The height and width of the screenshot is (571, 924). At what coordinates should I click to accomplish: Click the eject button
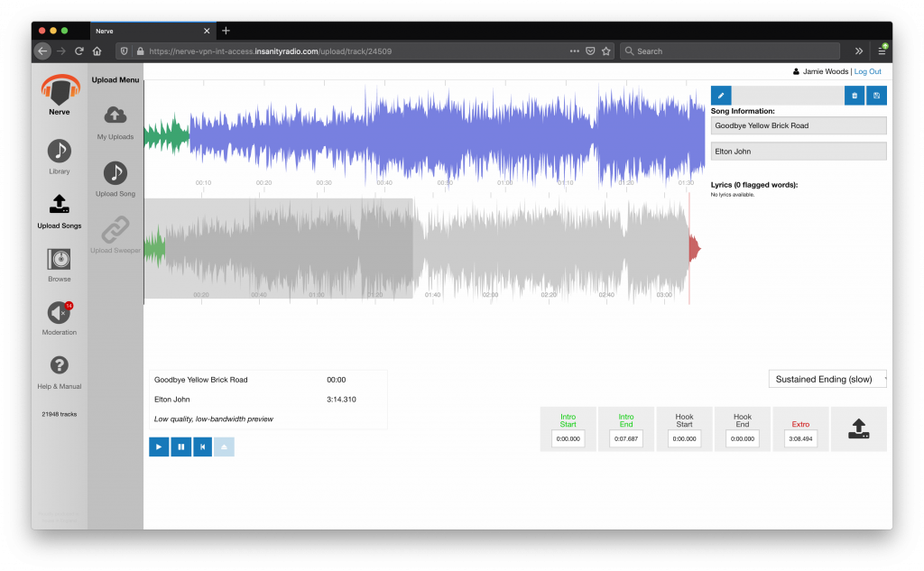click(224, 447)
